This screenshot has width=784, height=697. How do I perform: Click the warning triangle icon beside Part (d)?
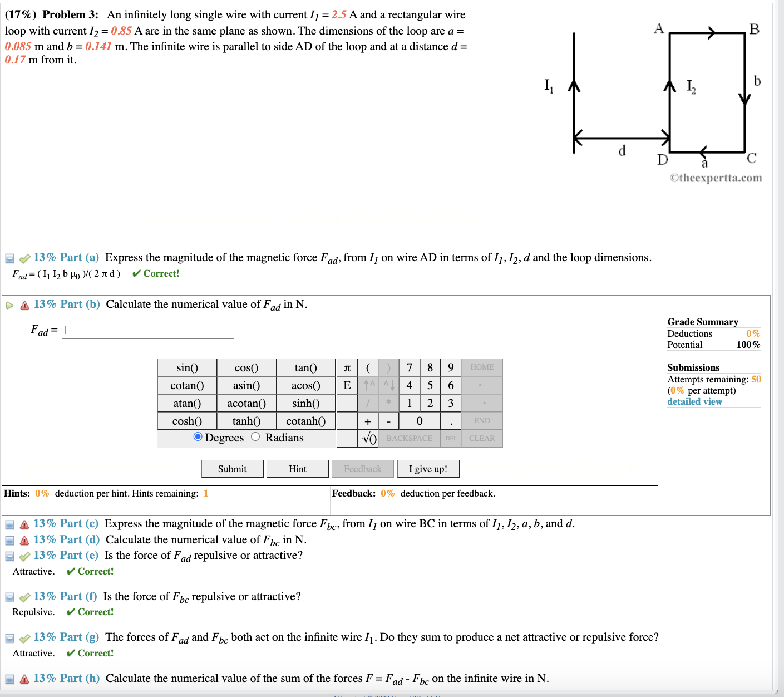point(23,539)
